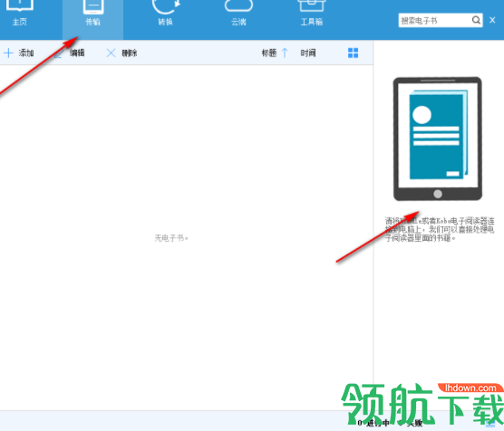504x431 pixels.
Task: Click the magnifier search icon
Action: 477,20
